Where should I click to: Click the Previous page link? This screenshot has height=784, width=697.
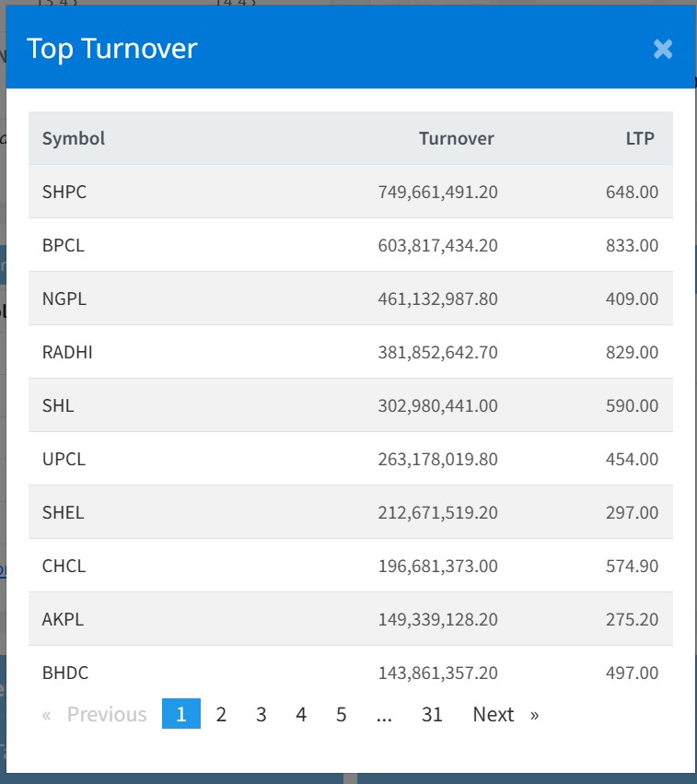[x=95, y=714]
